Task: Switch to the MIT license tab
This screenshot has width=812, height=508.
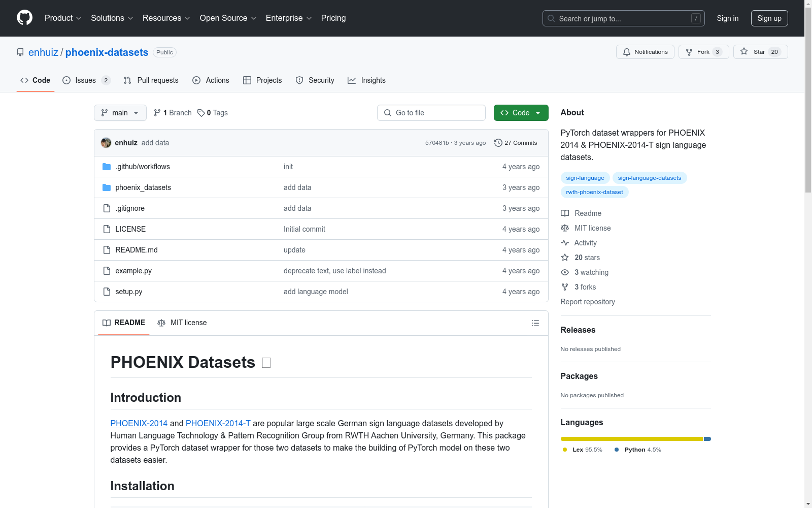Action: (182, 323)
